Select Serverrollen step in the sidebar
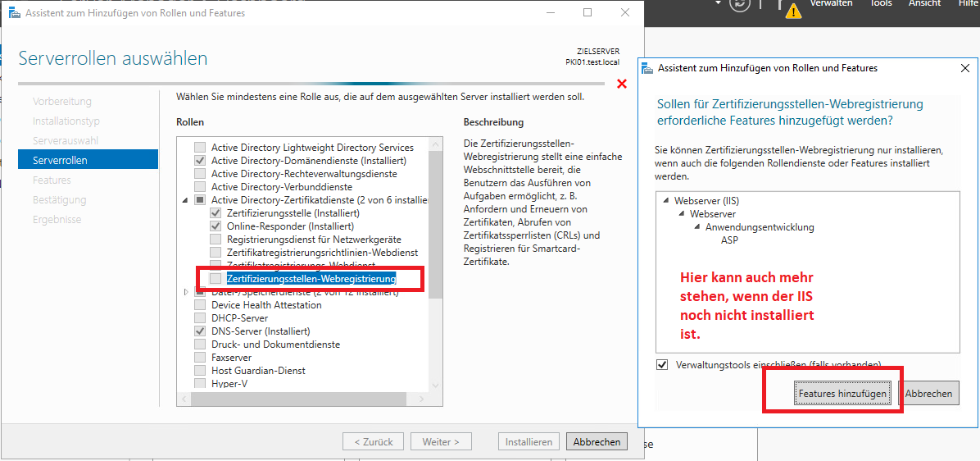Screen dimensions: 980x461 coord(87,160)
